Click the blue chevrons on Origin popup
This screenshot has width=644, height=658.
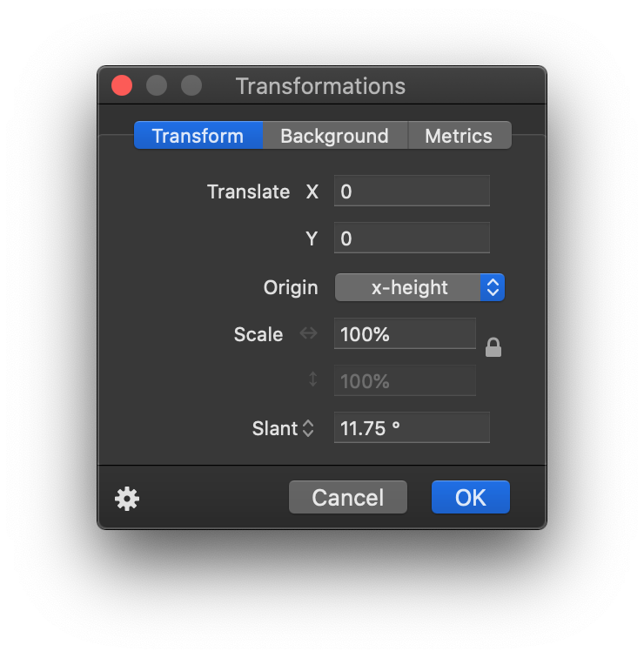tap(493, 287)
